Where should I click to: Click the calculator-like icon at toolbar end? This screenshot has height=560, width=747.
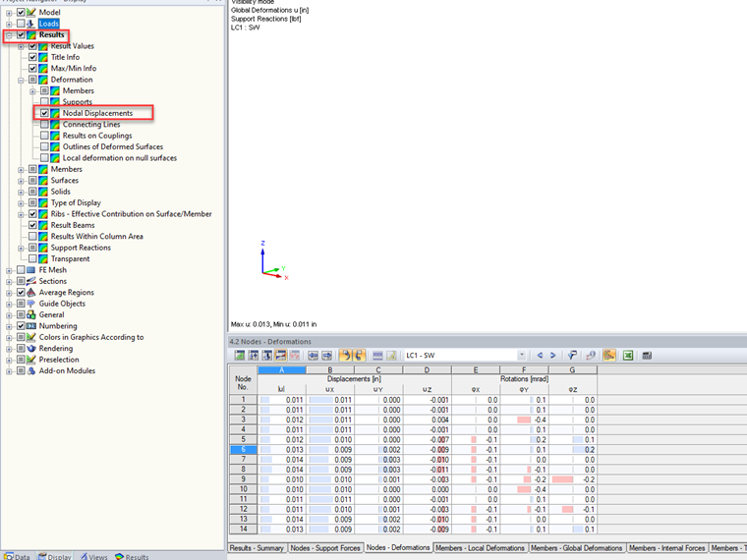tap(647, 356)
